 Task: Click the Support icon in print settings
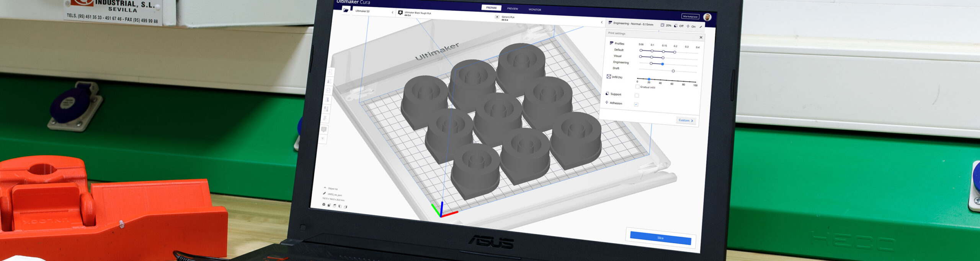tap(607, 94)
